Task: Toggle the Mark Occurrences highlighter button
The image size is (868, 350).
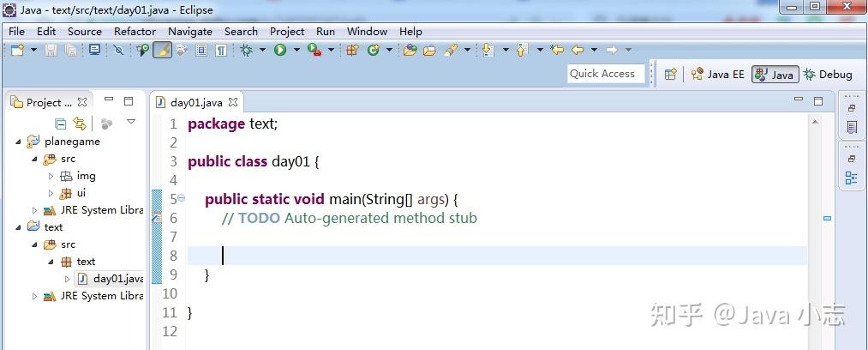Action: [x=162, y=51]
